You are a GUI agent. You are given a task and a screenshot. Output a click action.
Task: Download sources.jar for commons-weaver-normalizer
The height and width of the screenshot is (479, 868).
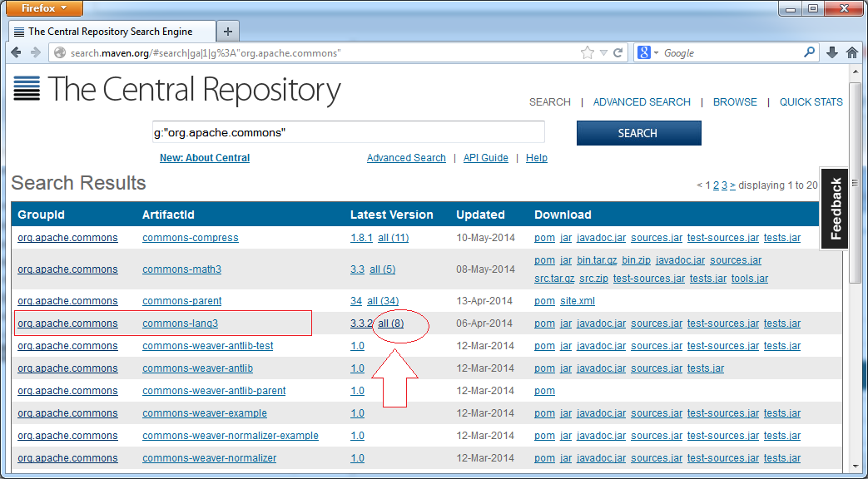657,458
